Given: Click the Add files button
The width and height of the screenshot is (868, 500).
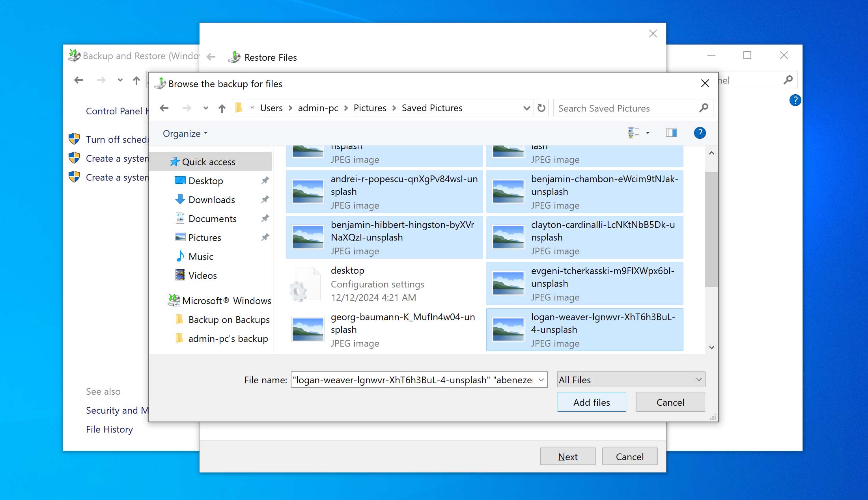Looking at the screenshot, I should coord(592,402).
